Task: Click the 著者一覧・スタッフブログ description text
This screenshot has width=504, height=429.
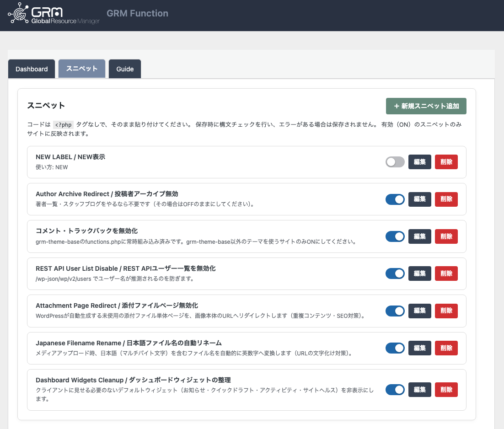Action: 145,204
